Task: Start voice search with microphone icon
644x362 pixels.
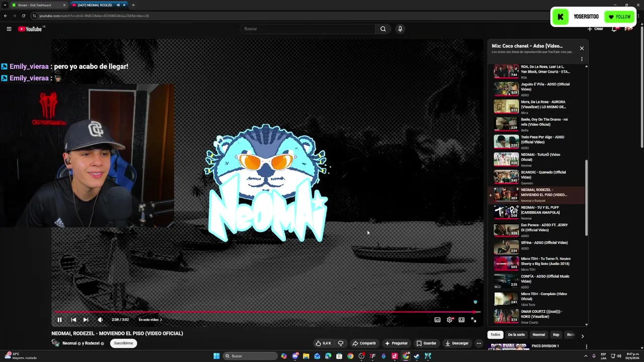Action: pos(400,29)
